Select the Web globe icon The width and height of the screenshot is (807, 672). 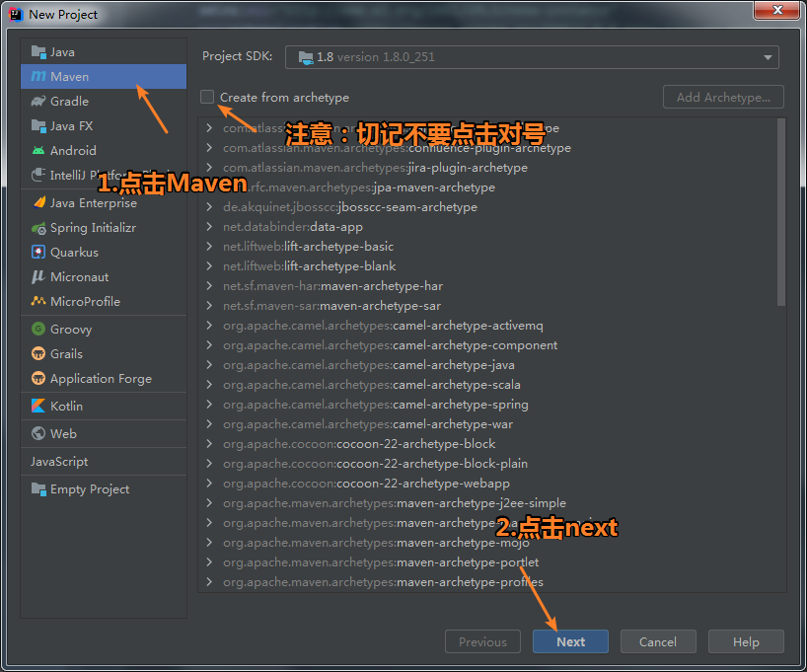coord(38,433)
